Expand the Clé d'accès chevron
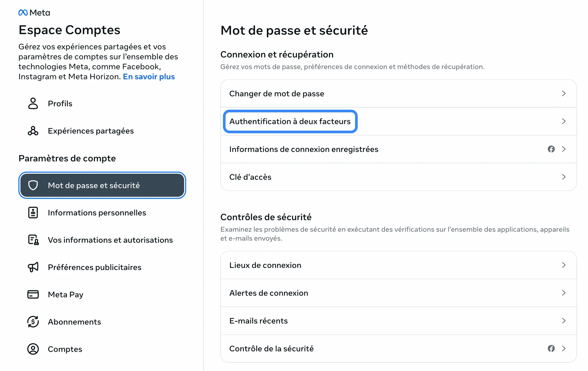This screenshot has width=588, height=371. (x=563, y=177)
